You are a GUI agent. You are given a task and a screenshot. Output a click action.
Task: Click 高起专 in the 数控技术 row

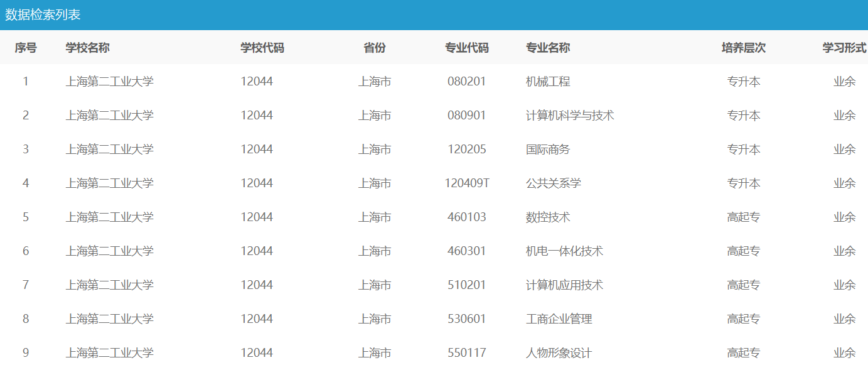click(744, 217)
